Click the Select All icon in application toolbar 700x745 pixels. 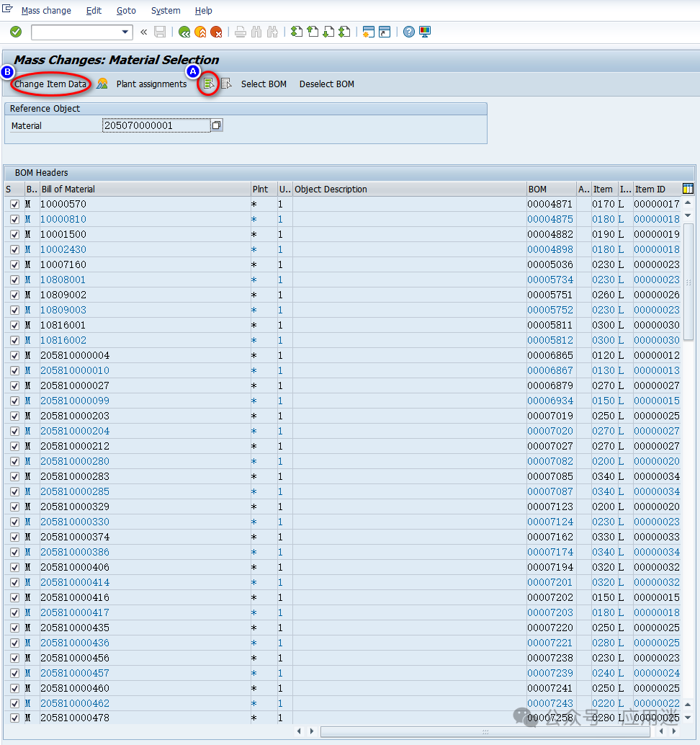coord(209,84)
